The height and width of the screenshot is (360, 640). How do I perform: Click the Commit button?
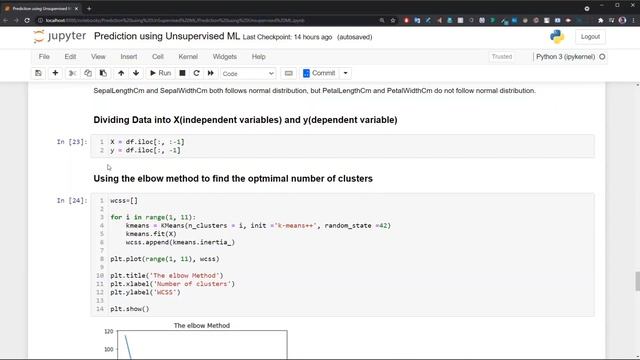pyautogui.click(x=319, y=73)
